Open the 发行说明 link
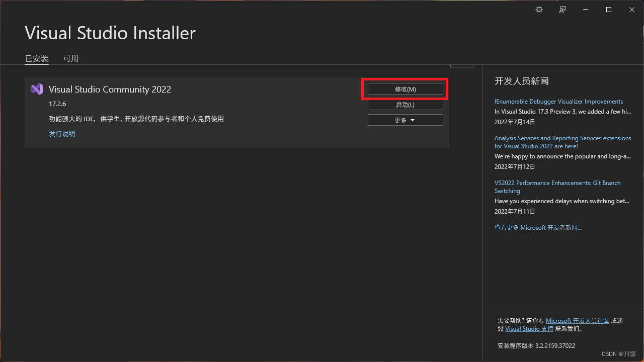This screenshot has width=644, height=362. click(61, 133)
